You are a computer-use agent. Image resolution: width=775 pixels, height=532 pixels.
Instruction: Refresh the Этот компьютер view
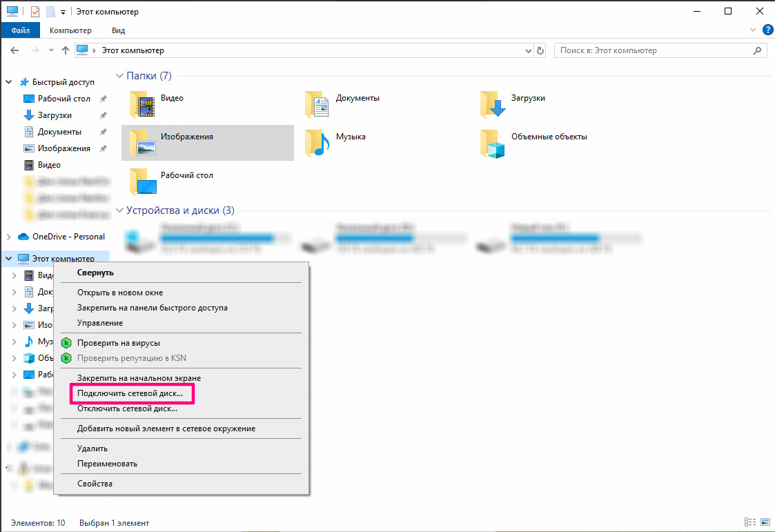(x=540, y=50)
